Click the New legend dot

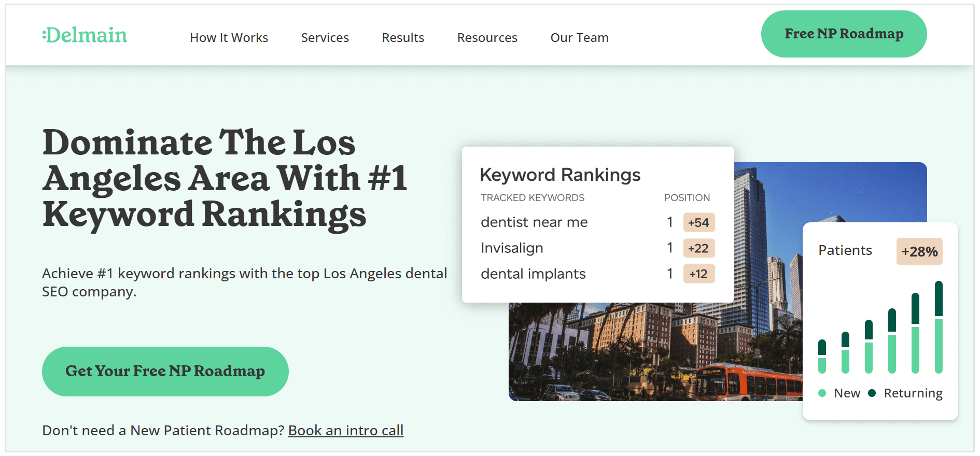tap(822, 393)
